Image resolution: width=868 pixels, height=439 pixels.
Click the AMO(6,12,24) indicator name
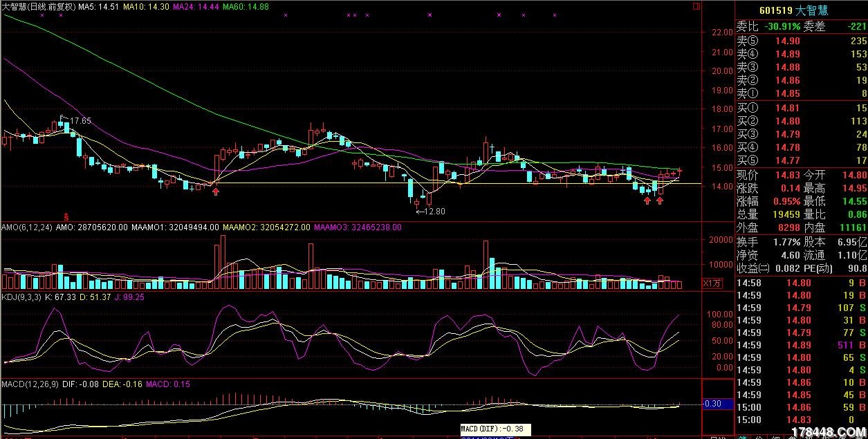(28, 227)
